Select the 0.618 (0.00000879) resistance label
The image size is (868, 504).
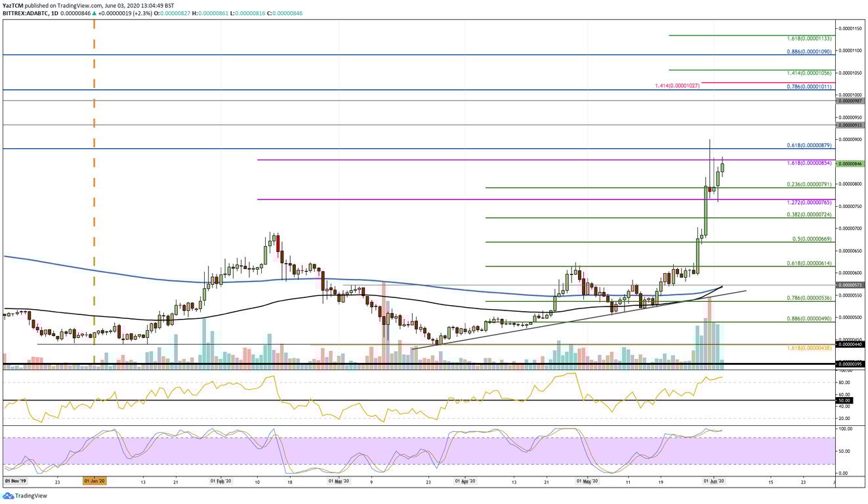tap(810, 144)
